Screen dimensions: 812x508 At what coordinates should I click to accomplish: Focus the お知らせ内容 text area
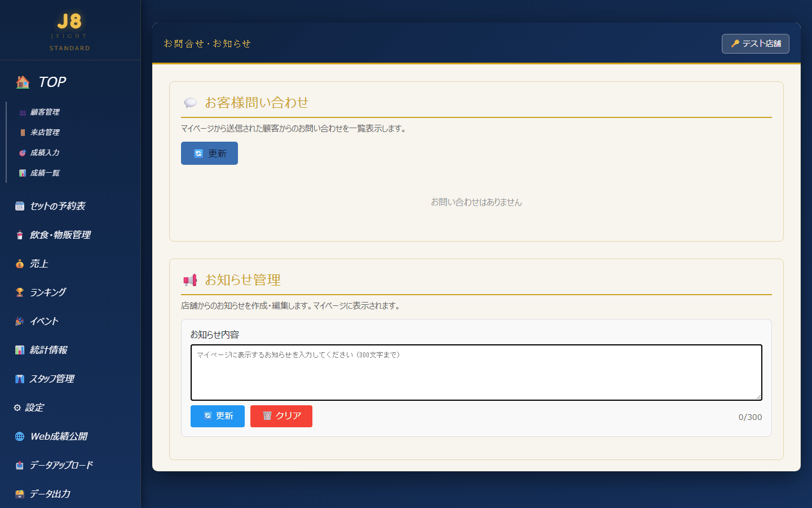click(476, 373)
